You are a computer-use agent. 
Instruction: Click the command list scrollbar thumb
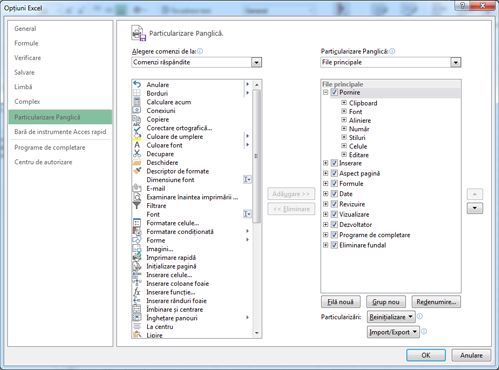click(256, 157)
